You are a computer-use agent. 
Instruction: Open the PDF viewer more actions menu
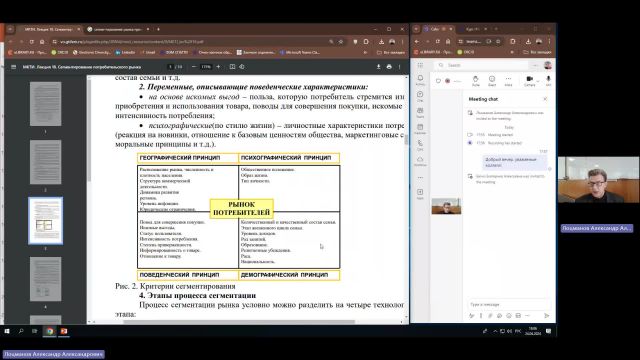(x=400, y=67)
